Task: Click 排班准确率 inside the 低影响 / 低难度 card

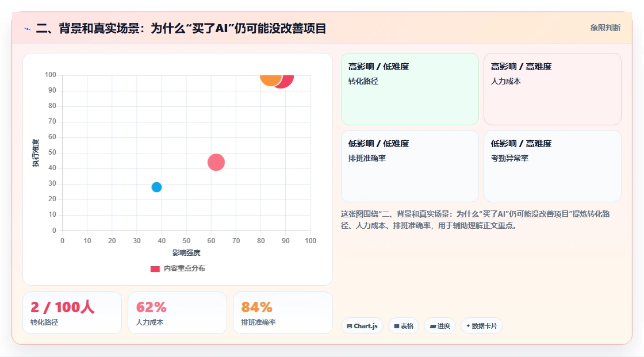Action: coord(367,158)
